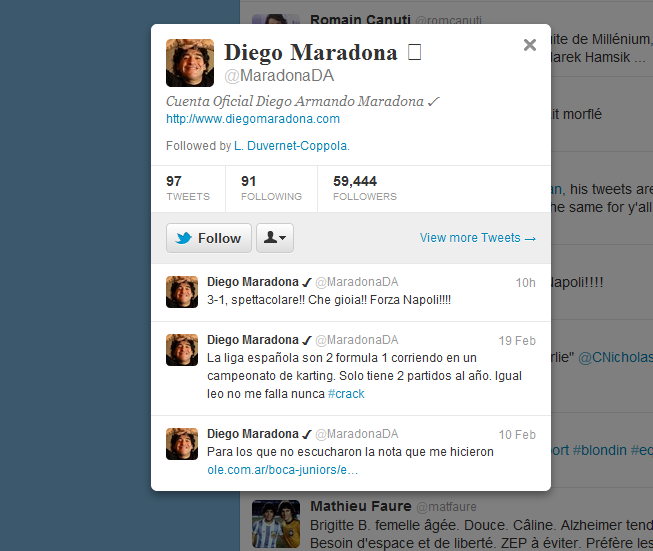Close the Diego Maradona profile popup
The image size is (653, 551).
point(530,45)
